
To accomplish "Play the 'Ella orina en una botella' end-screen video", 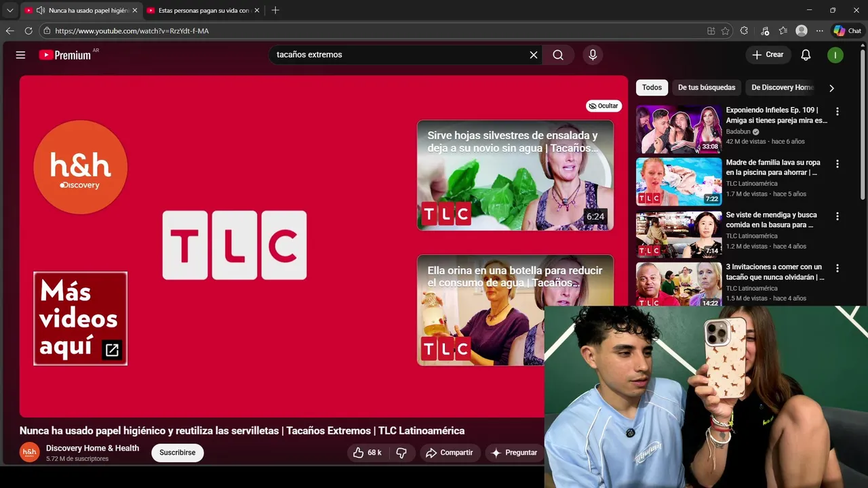I will pos(515,310).
